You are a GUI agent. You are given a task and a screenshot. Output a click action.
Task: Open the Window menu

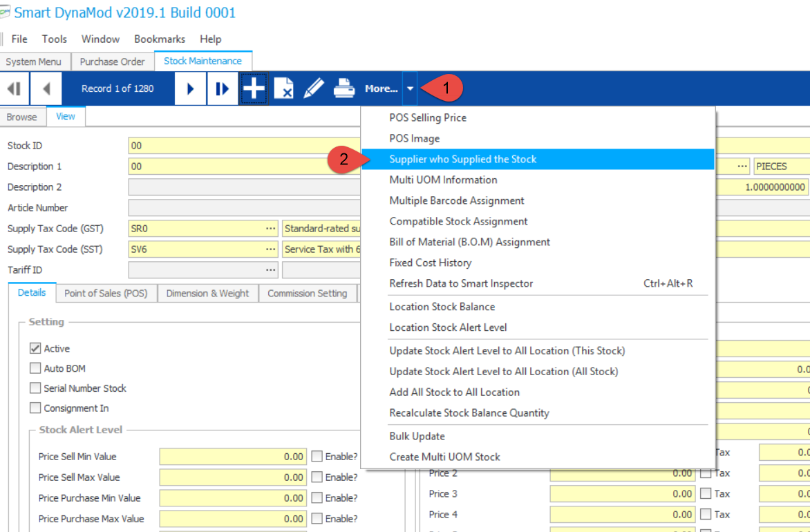click(100, 39)
